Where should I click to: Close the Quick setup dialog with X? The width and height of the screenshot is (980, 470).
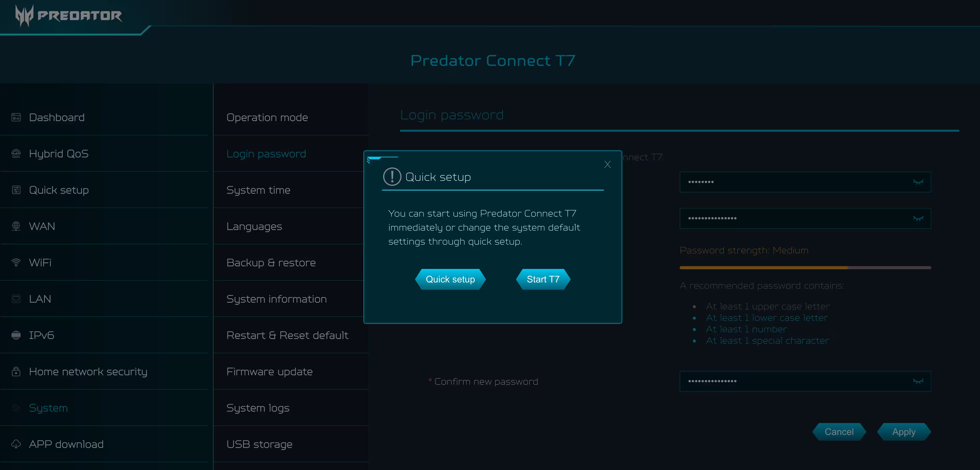[x=608, y=164]
